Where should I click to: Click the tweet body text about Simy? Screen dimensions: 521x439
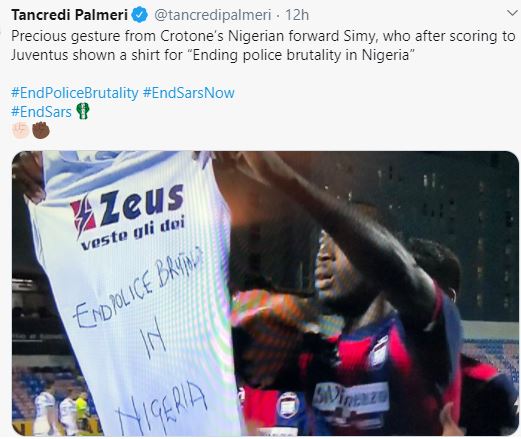point(263,45)
